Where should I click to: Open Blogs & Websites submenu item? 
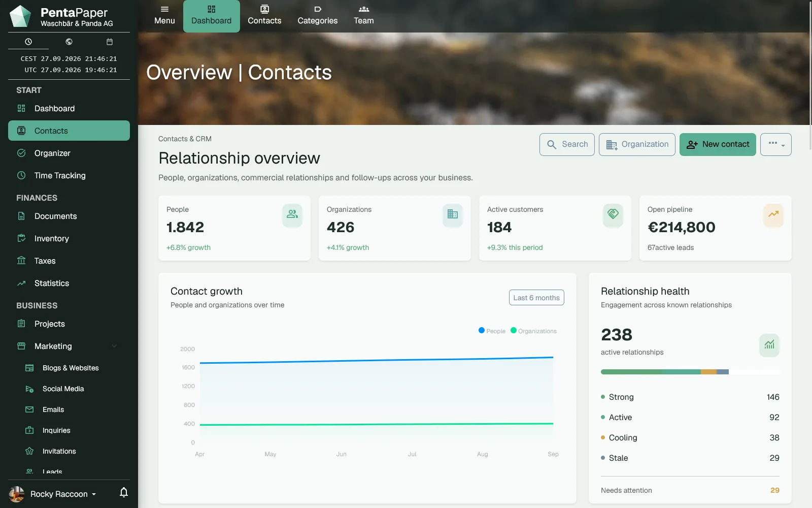point(73,368)
